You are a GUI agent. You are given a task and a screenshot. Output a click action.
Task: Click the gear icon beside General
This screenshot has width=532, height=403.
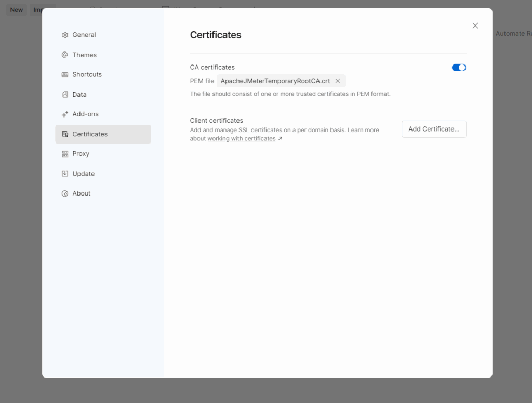coord(64,35)
